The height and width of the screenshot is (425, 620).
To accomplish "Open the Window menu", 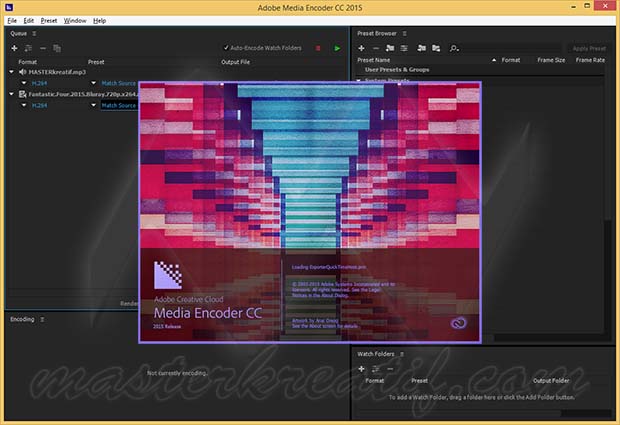I will point(75,21).
